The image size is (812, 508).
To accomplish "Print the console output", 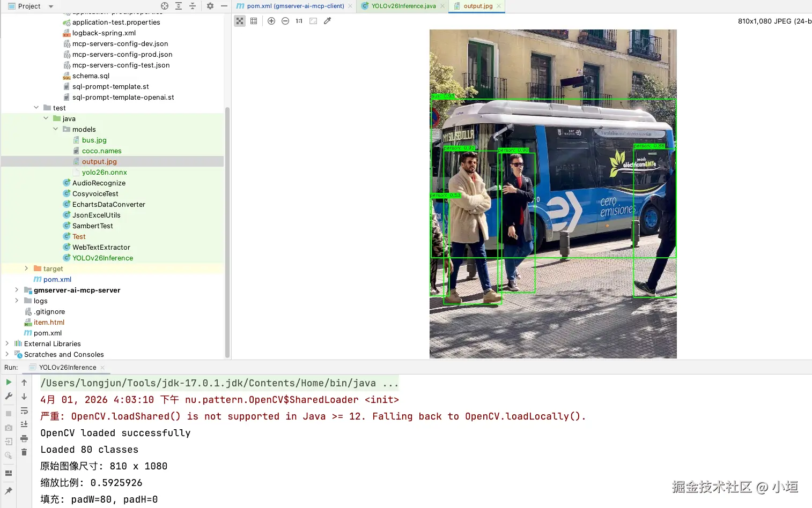I will click(24, 438).
